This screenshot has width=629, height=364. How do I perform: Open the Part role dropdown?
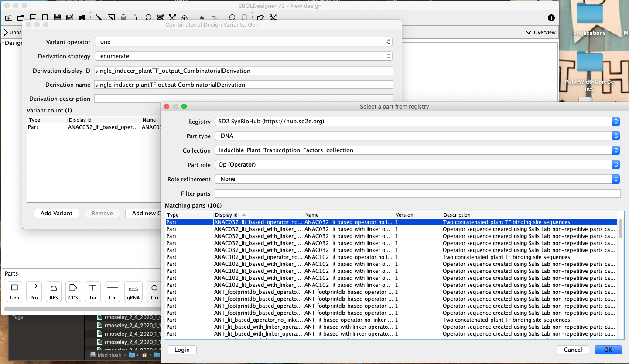[417, 165]
